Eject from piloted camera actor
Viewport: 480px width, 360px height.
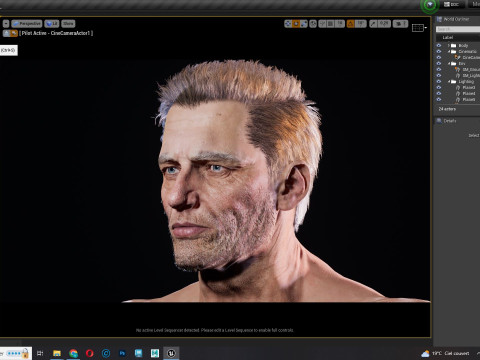[x=6, y=33]
